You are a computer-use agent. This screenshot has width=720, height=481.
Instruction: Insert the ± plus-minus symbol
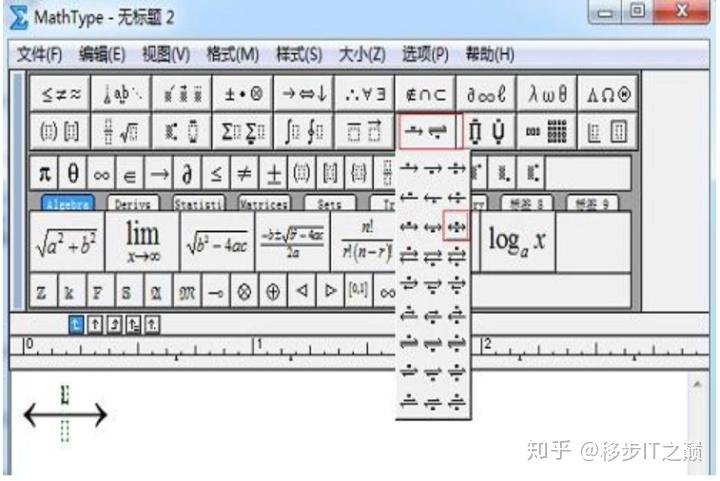click(x=273, y=173)
